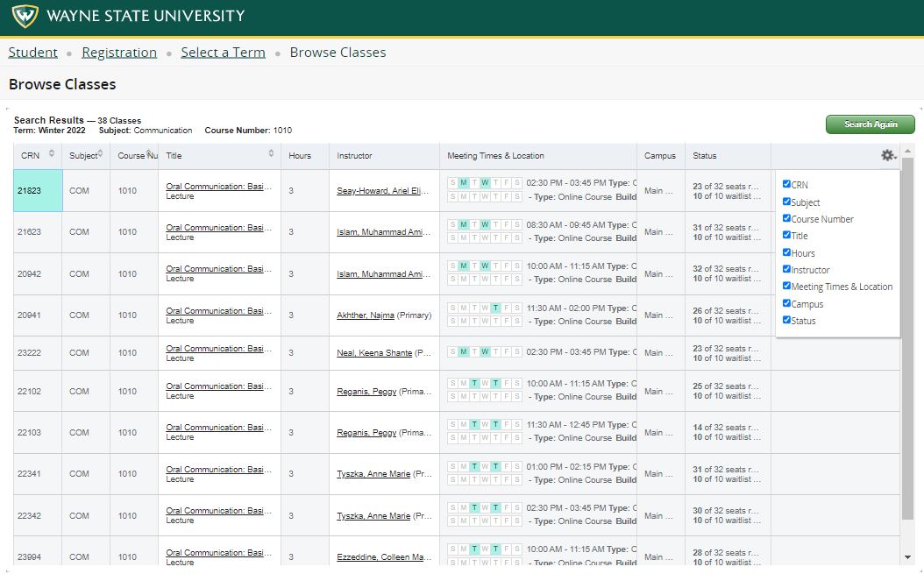The height and width of the screenshot is (588, 924).
Task: Open instructor Neal, Keena Shante link
Action: (374, 353)
